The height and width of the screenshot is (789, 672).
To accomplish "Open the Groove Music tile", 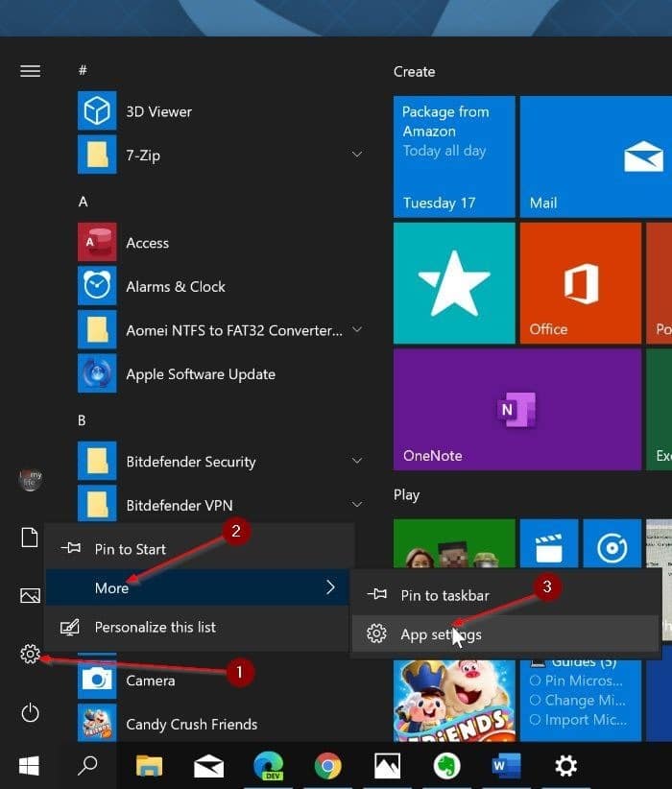I will 612,544.
